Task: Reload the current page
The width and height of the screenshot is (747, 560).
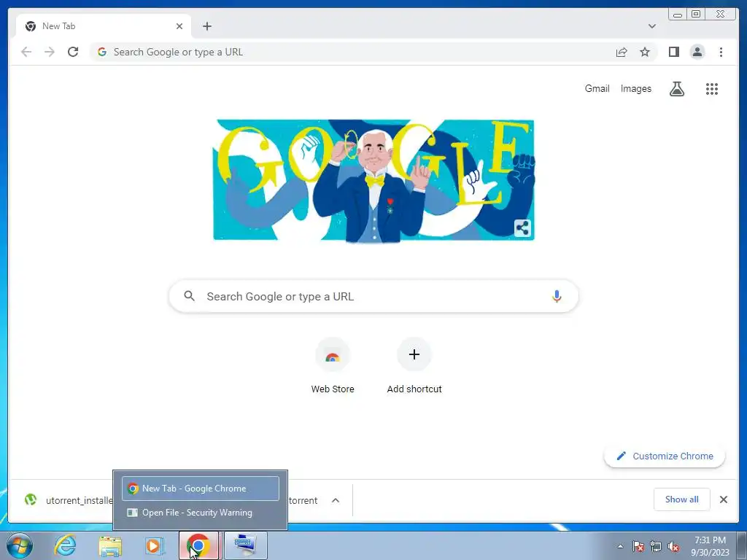Action: [73, 52]
